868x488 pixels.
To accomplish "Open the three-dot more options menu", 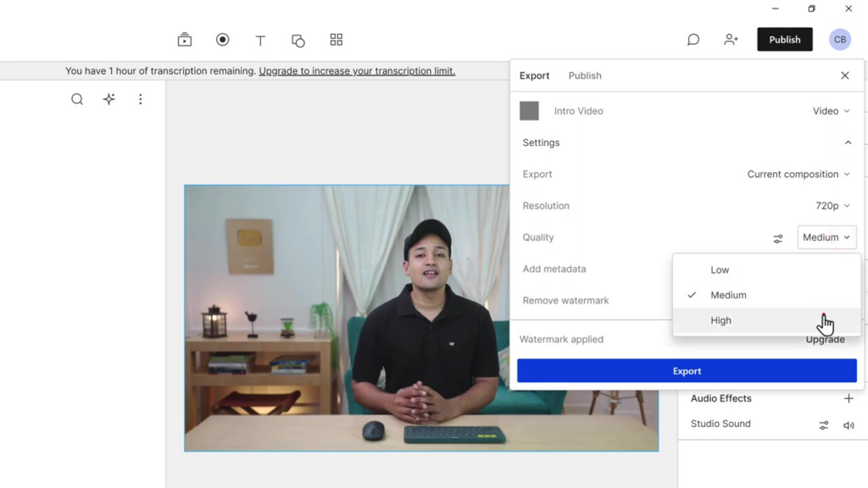I will 141,99.
